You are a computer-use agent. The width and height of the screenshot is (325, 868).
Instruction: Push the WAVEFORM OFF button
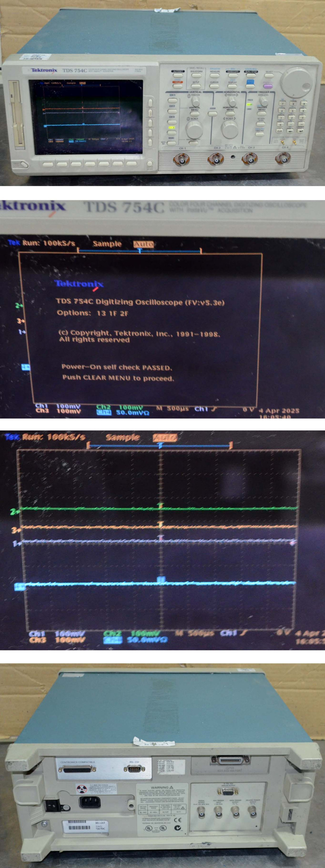(x=193, y=143)
